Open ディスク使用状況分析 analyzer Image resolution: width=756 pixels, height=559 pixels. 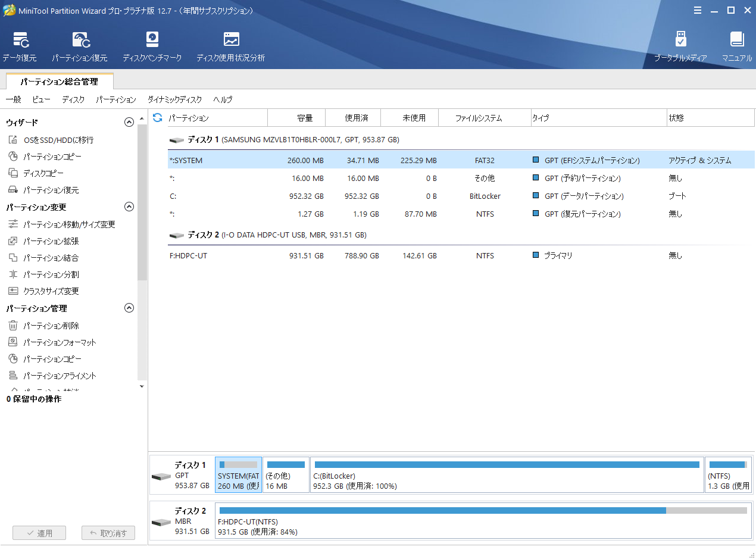231,47
